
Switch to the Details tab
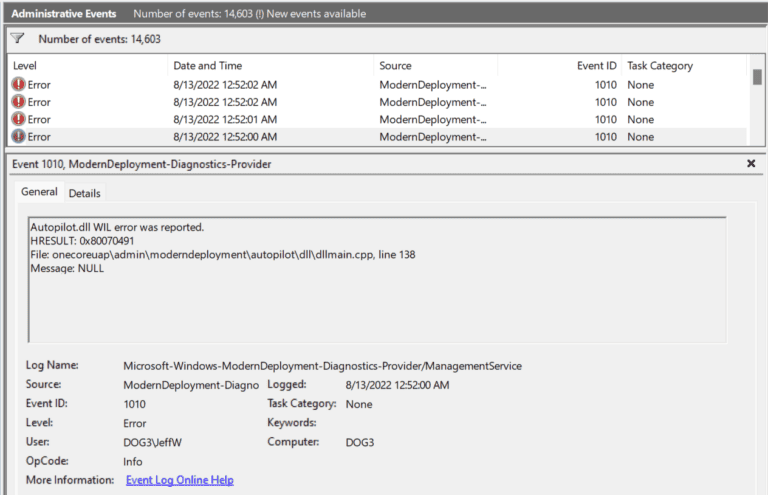[84, 193]
